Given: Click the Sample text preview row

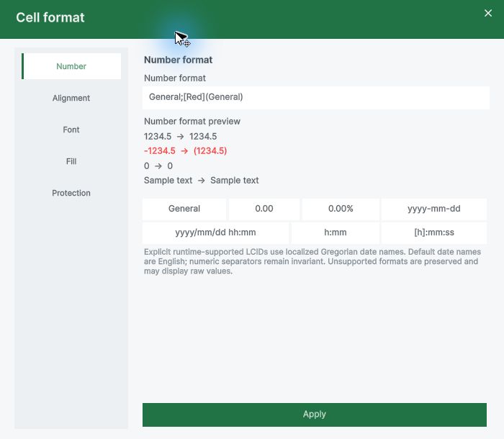Looking at the screenshot, I should tap(201, 181).
